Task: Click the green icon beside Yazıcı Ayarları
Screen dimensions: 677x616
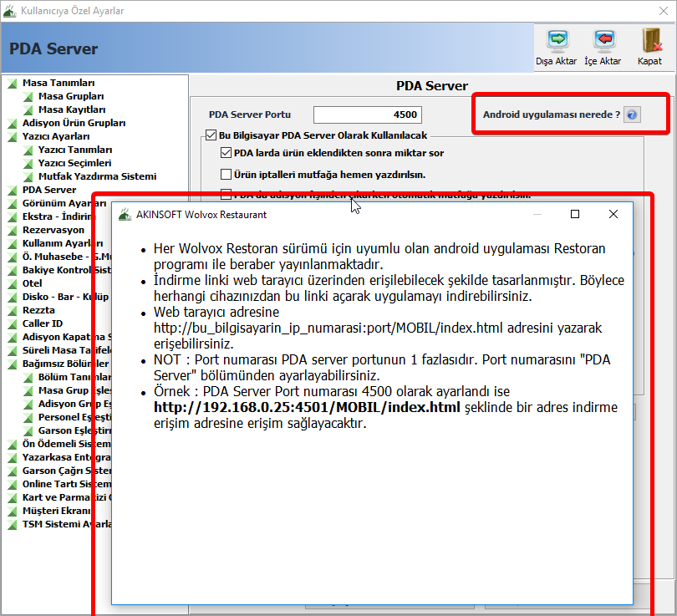Action: (x=12, y=137)
